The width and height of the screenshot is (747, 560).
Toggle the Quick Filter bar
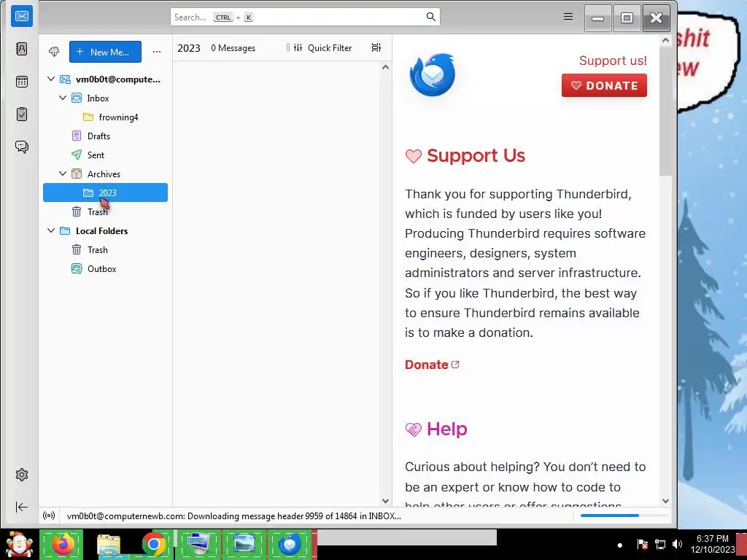point(322,47)
